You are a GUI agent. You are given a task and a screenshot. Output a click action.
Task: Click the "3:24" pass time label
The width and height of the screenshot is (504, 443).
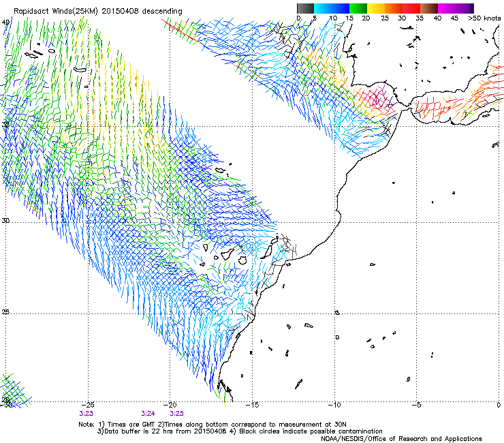[148, 414]
